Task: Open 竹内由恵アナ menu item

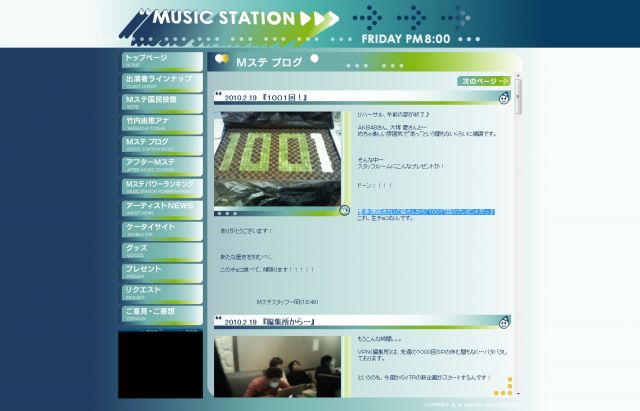Action: 162,124
